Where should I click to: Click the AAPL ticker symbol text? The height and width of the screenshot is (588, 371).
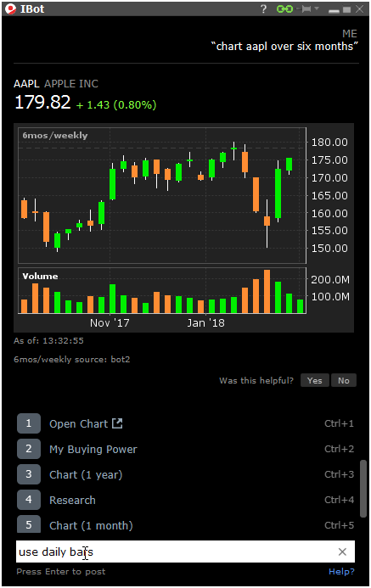click(x=26, y=84)
